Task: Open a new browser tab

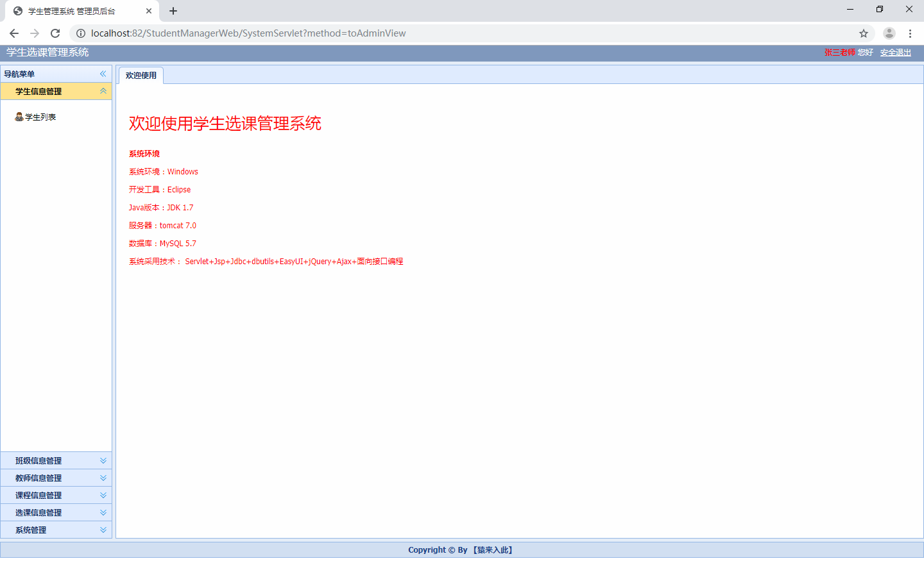Action: point(173,11)
